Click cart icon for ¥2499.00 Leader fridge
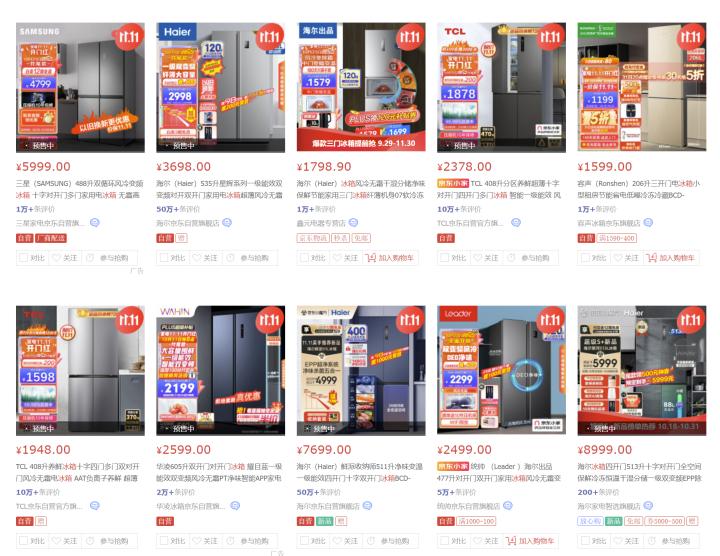 tap(511, 541)
